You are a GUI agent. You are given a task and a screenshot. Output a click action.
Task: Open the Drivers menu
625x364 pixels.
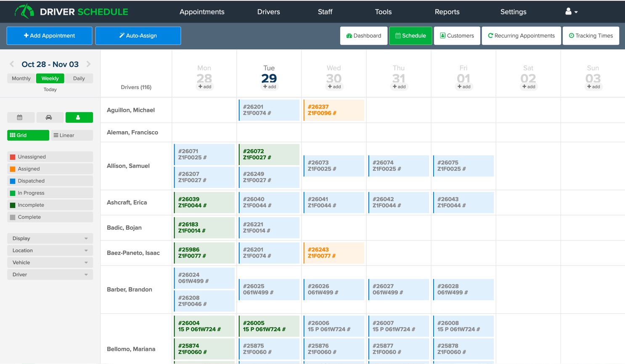pyautogui.click(x=268, y=12)
